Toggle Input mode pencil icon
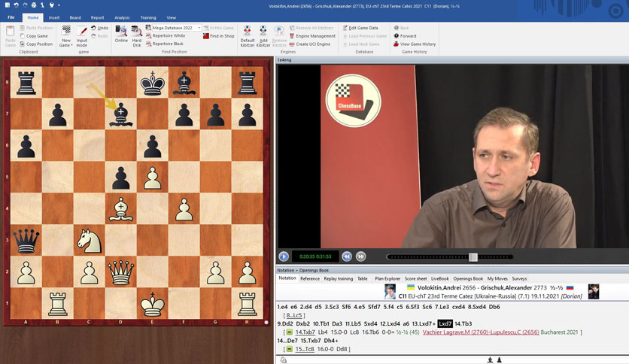 [82, 31]
